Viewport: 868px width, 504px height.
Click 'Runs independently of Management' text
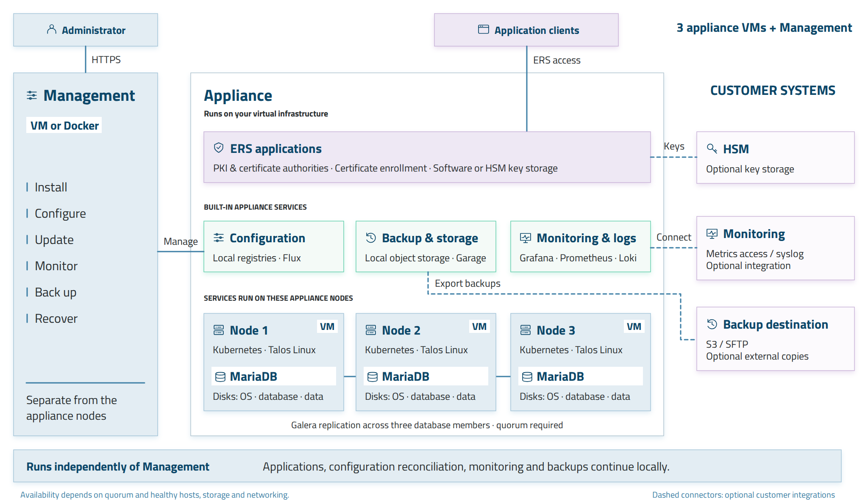click(x=118, y=466)
